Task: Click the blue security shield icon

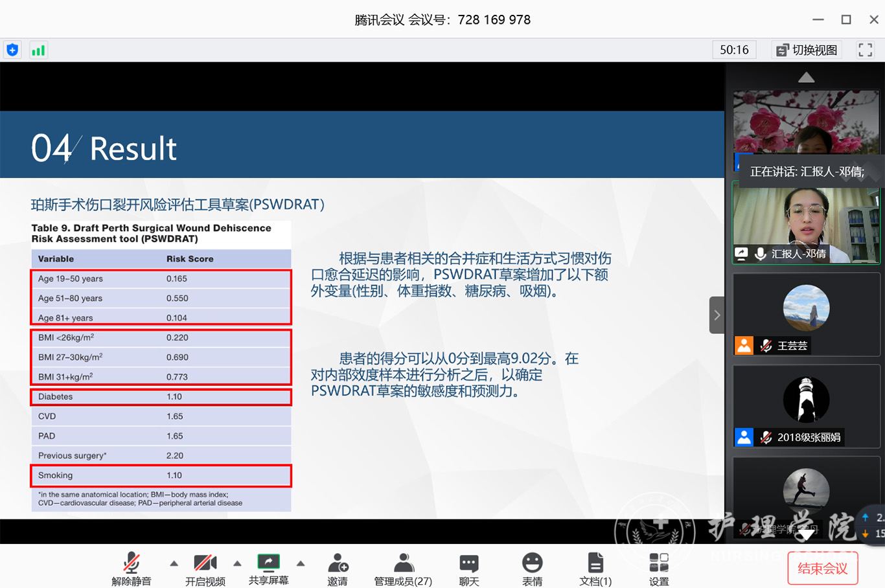Action: click(x=12, y=50)
